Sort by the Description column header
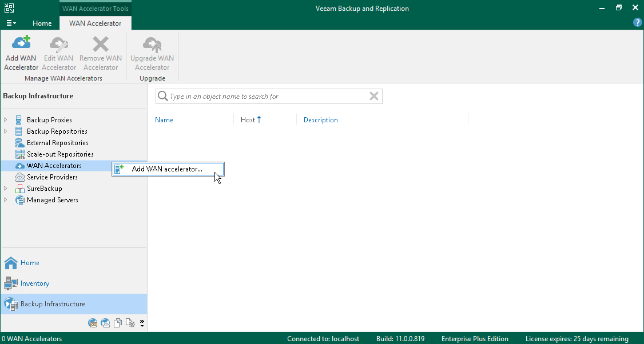This screenshot has width=644, height=344. point(320,120)
